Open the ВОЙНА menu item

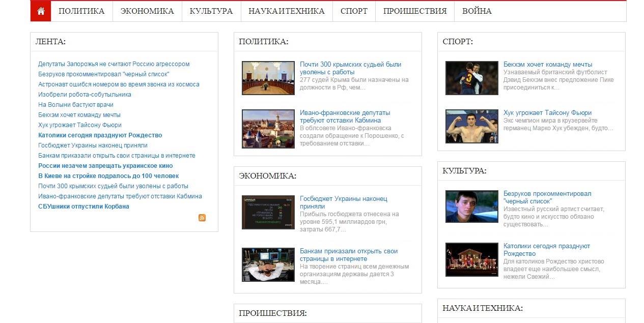click(x=477, y=11)
